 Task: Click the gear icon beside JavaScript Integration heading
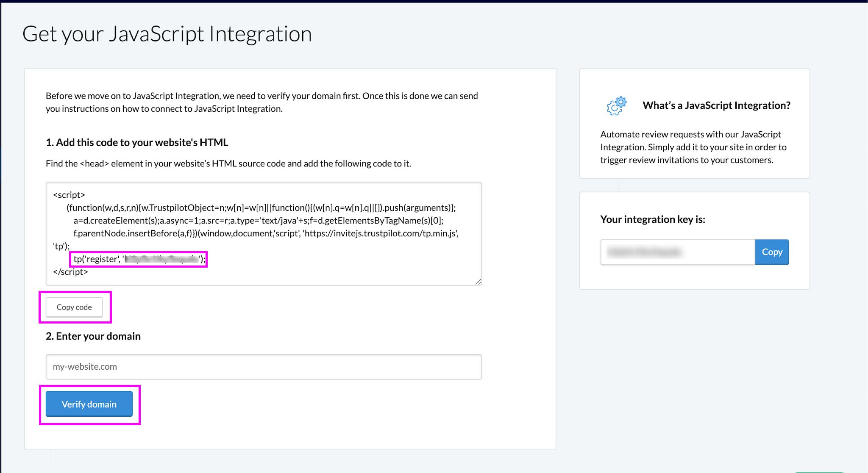tap(616, 105)
